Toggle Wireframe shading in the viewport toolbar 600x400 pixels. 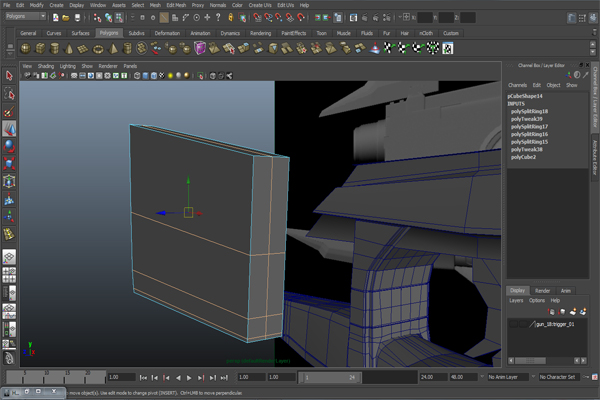point(137,76)
